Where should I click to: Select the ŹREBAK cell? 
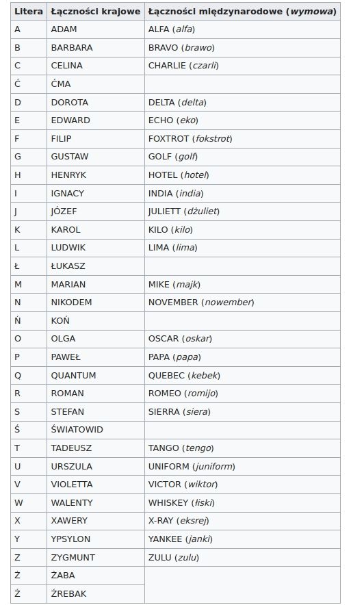(96, 593)
